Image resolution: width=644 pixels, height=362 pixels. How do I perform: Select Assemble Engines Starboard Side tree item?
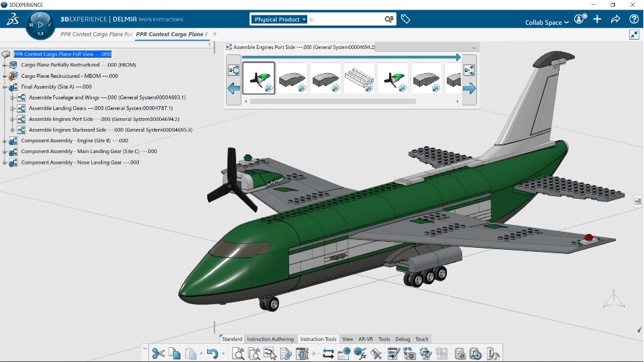111,130
